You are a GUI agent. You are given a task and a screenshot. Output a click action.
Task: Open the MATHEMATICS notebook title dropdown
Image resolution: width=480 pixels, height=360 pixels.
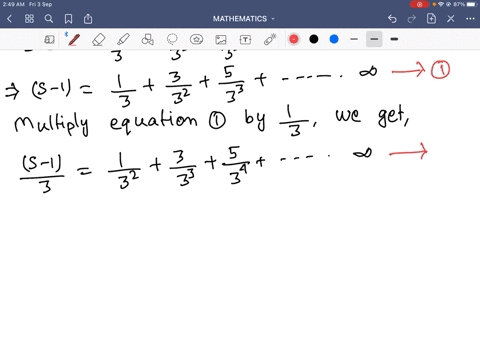point(243,19)
